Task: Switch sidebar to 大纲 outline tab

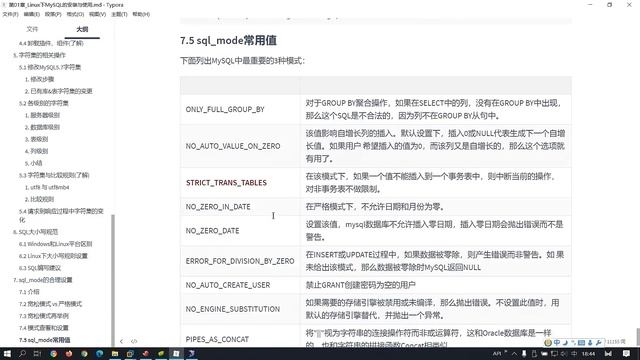Action: 82,29
